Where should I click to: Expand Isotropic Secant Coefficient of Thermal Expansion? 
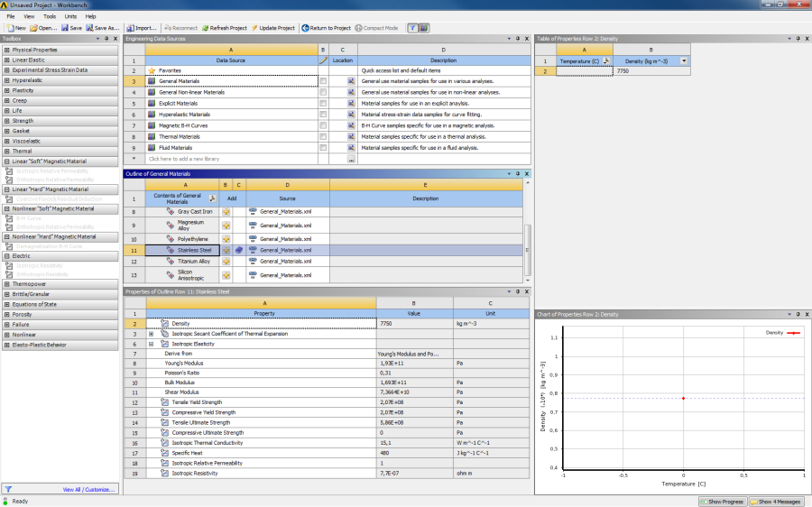click(151, 334)
